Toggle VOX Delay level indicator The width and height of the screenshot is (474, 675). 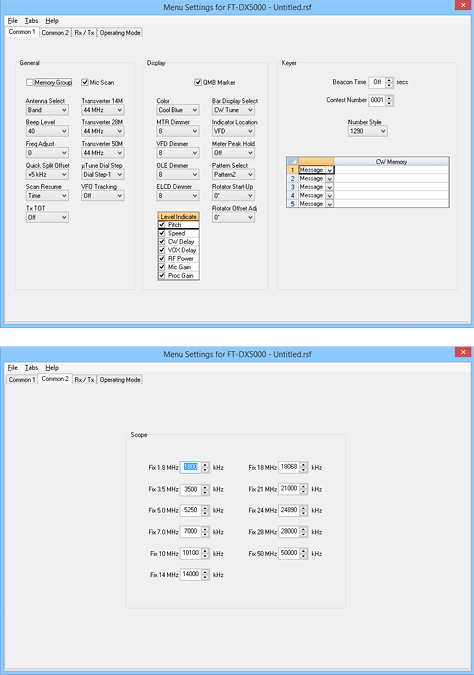(x=162, y=250)
